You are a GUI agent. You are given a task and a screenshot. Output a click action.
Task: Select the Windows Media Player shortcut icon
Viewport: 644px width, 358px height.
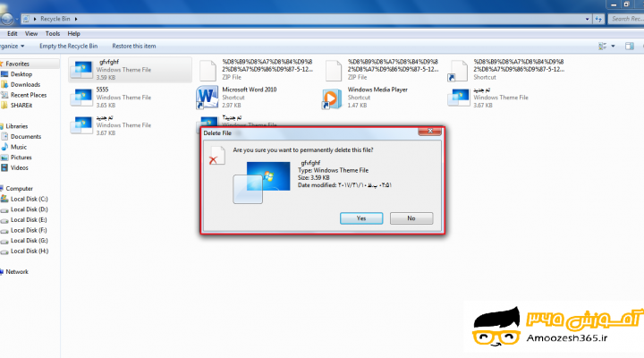pyautogui.click(x=332, y=98)
